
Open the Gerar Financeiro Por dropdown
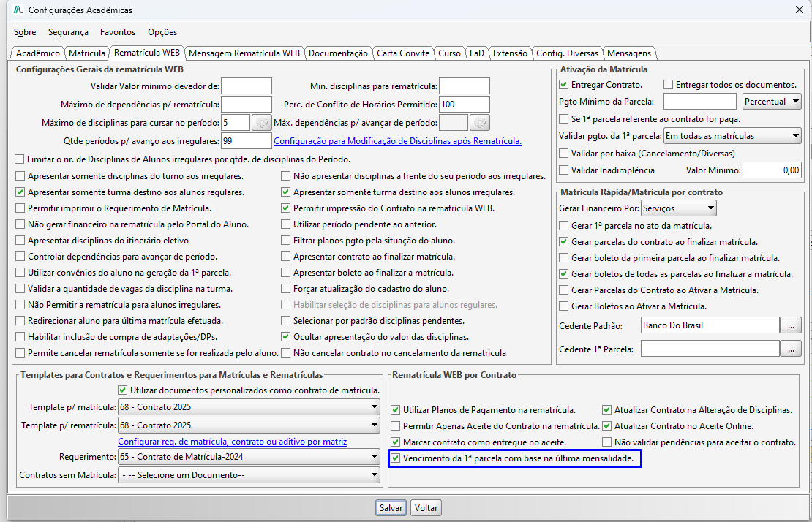click(x=679, y=208)
